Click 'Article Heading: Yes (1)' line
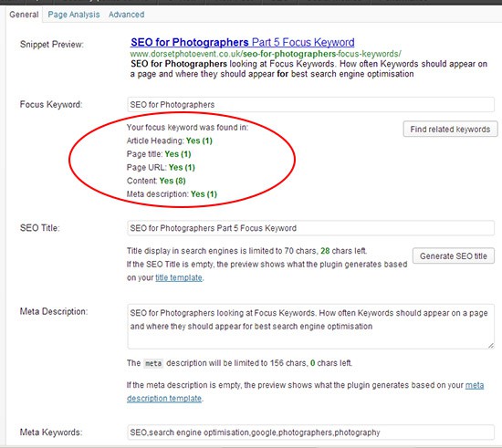 coord(170,141)
